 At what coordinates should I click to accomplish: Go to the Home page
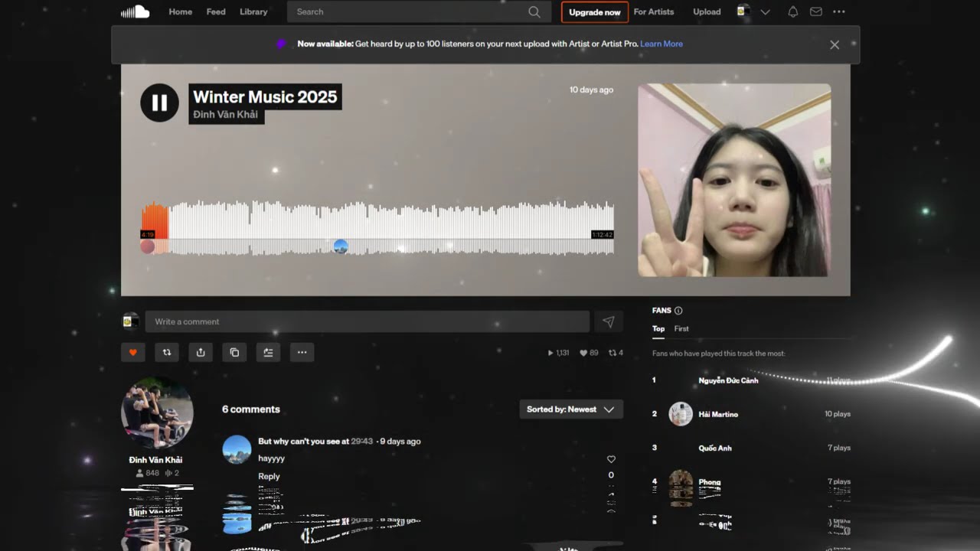point(181,12)
